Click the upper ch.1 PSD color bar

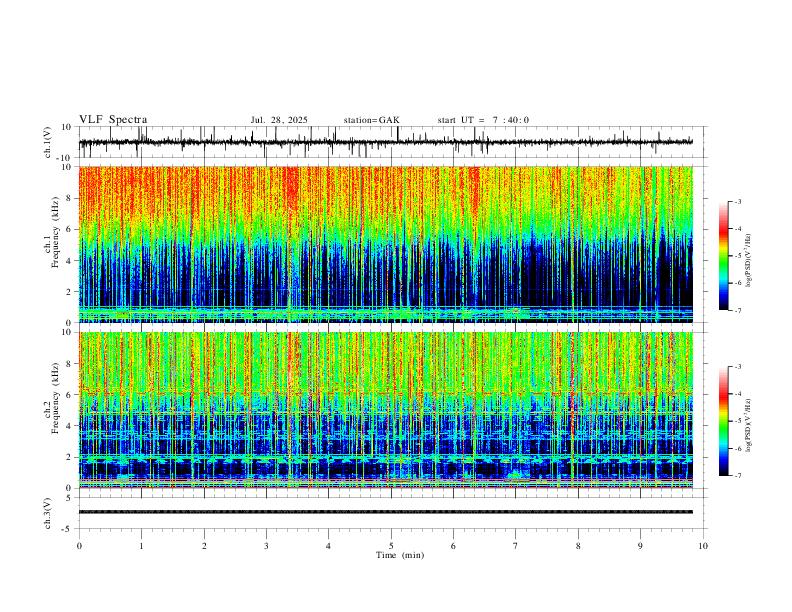pos(724,256)
